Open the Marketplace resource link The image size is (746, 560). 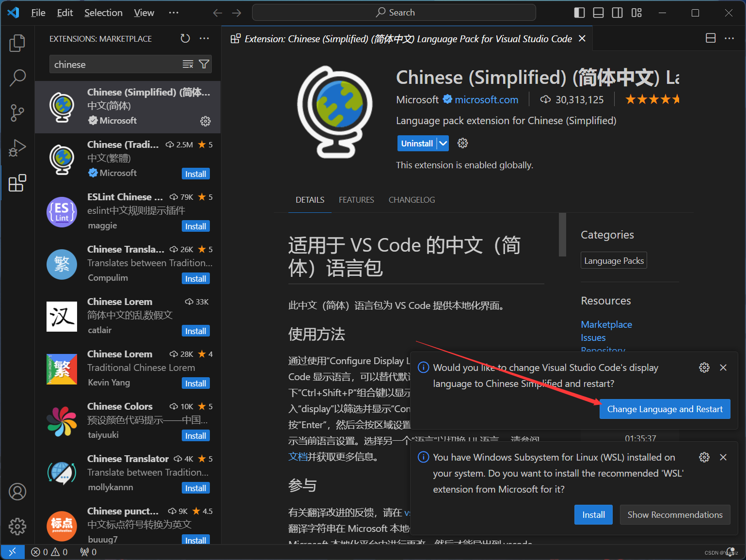coord(606,324)
